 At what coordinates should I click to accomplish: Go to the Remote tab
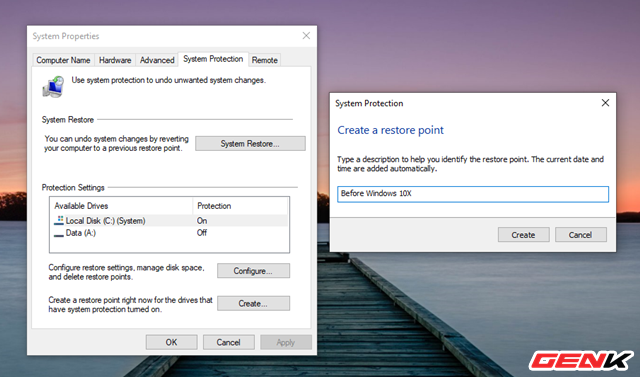264,60
